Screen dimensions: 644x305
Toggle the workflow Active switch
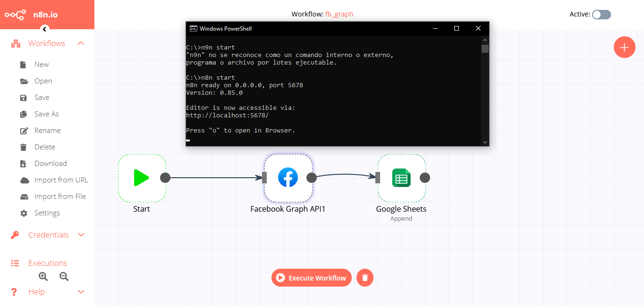(x=602, y=15)
